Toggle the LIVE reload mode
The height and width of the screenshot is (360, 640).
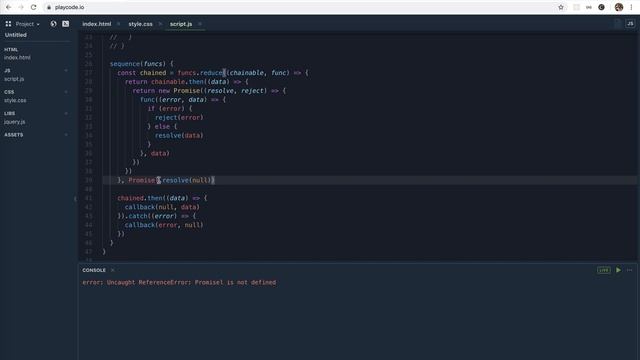pos(604,270)
